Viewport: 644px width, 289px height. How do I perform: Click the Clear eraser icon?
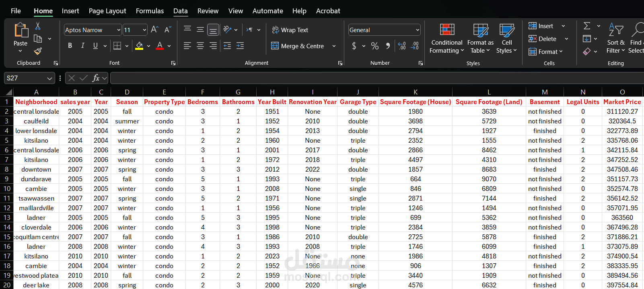tap(587, 51)
